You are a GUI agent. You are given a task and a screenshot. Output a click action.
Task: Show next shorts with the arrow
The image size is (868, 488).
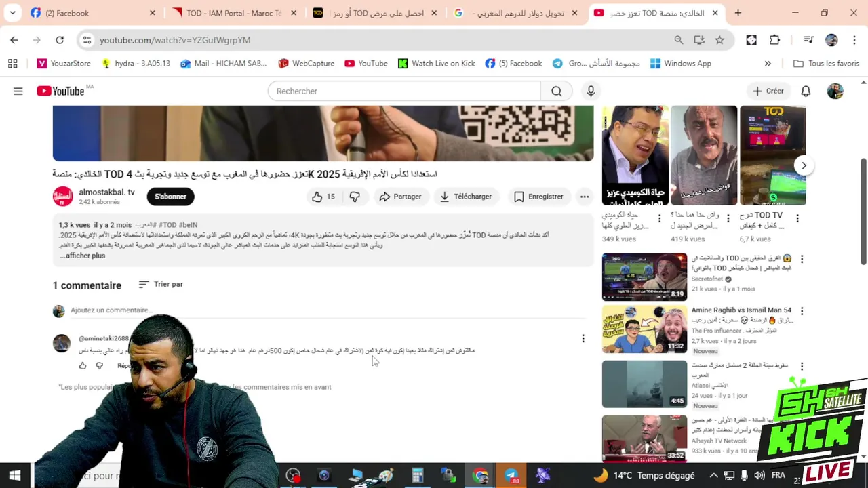coord(804,165)
